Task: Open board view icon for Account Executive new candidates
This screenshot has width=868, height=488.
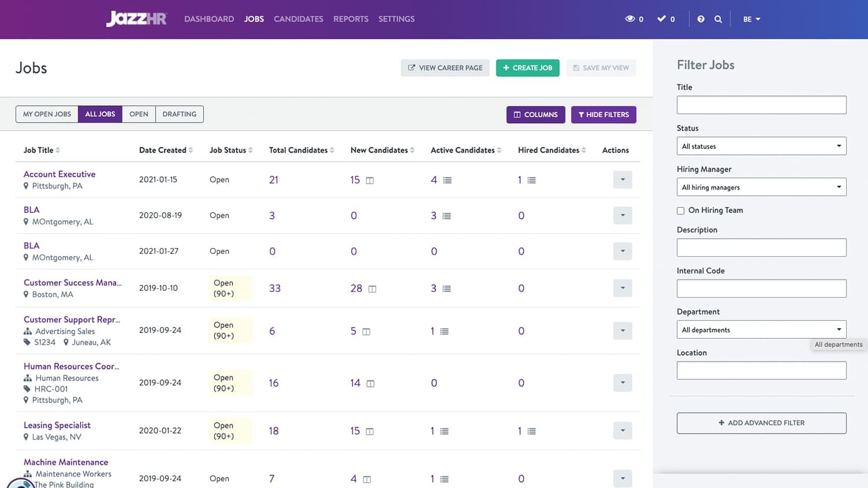Action: point(370,180)
